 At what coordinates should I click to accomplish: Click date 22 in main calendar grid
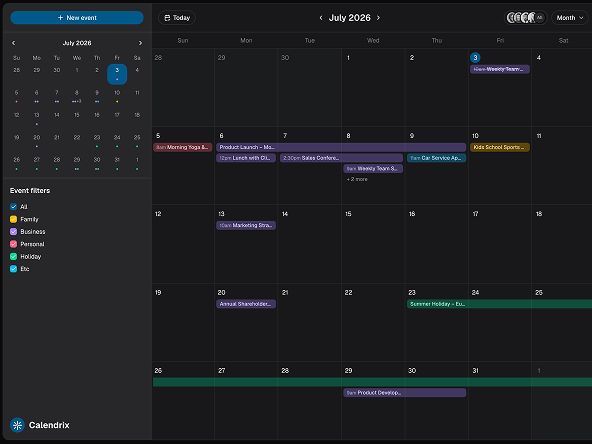click(x=348, y=293)
